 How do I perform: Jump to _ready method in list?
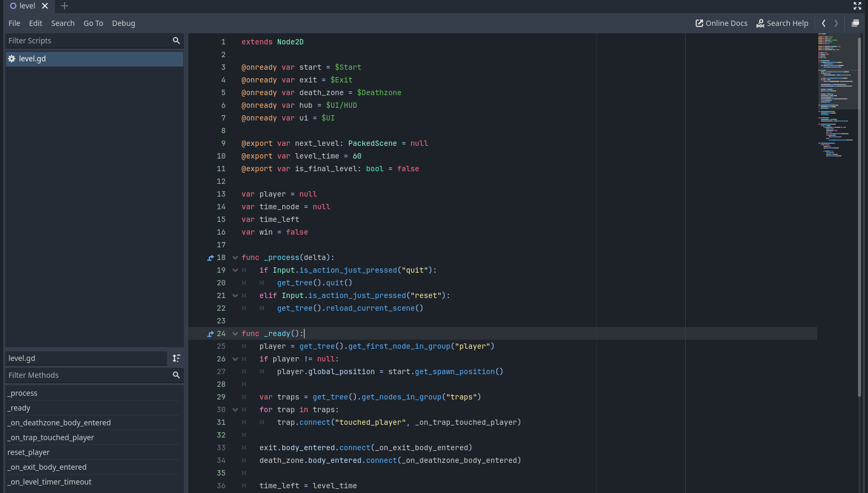[x=93, y=408]
